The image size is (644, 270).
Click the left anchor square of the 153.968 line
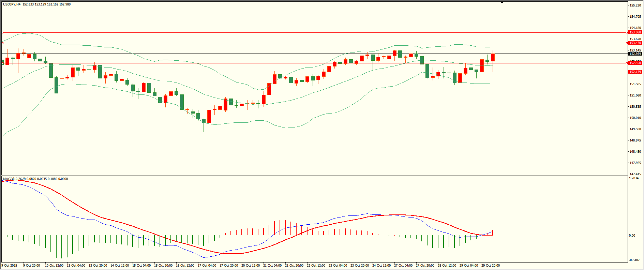point(2,33)
